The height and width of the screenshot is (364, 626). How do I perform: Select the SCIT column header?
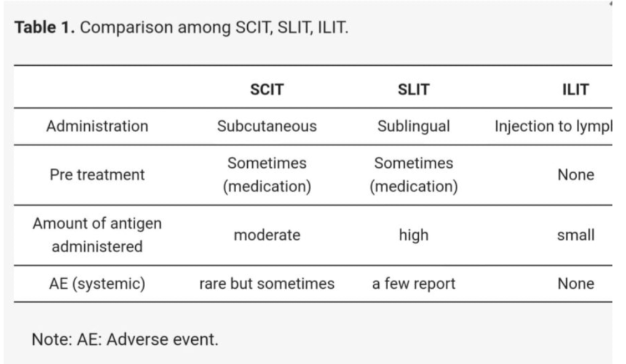coord(267,89)
